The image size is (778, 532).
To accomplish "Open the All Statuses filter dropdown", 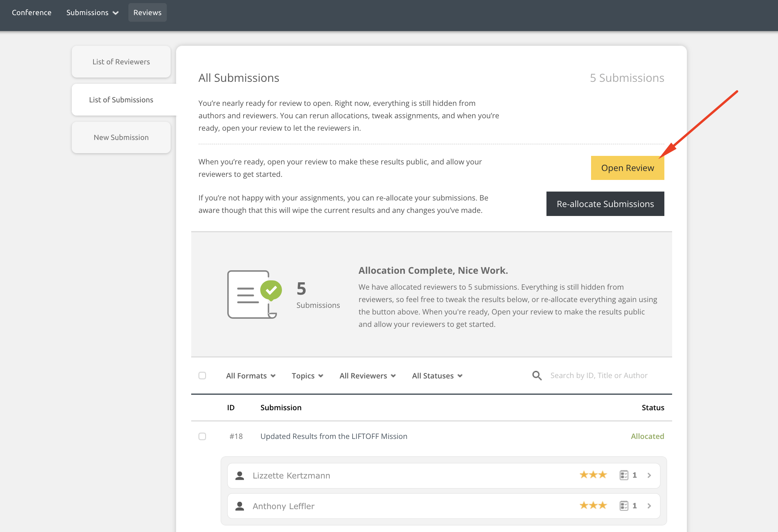I will [437, 376].
